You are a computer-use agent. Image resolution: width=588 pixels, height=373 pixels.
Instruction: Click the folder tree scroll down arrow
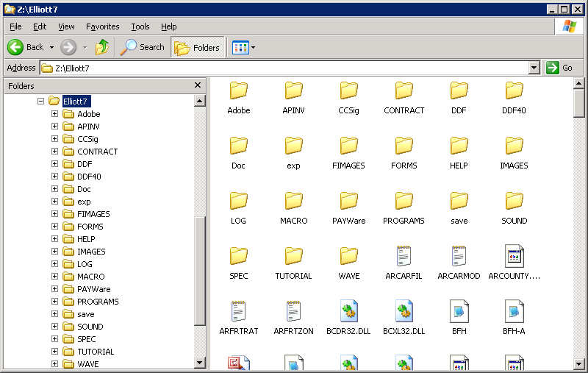coord(199,363)
